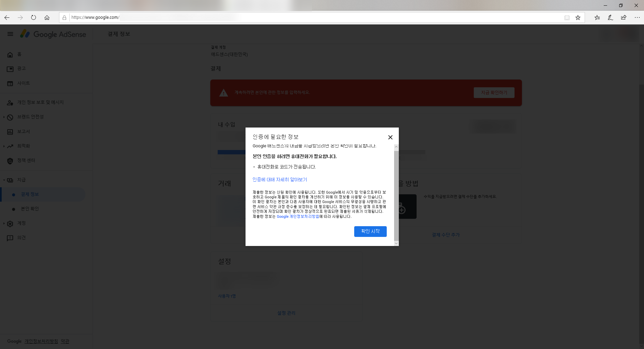This screenshot has width=644, height=349.
Task: Click the 애드센스(대한민국) account text
Action: (x=229, y=54)
